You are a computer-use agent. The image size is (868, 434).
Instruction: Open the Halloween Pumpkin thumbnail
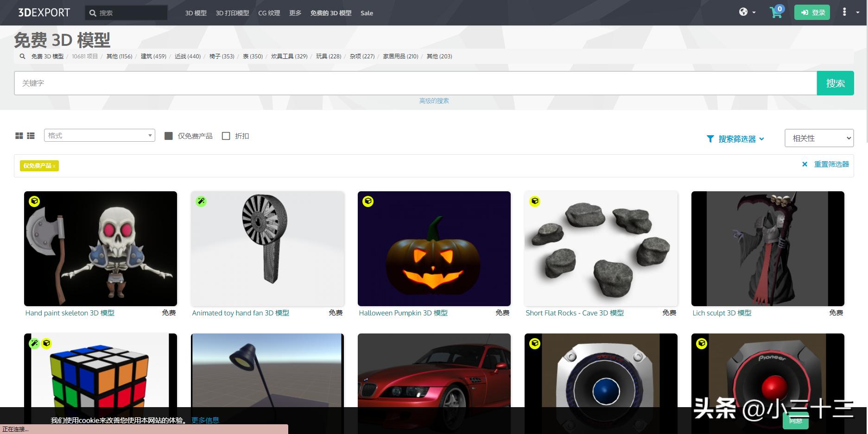point(434,249)
